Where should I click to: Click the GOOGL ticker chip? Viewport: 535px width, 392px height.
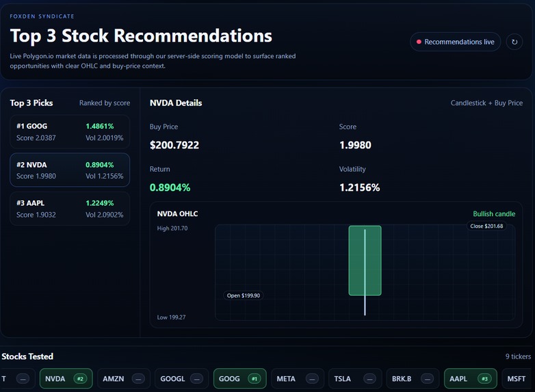[182, 379]
